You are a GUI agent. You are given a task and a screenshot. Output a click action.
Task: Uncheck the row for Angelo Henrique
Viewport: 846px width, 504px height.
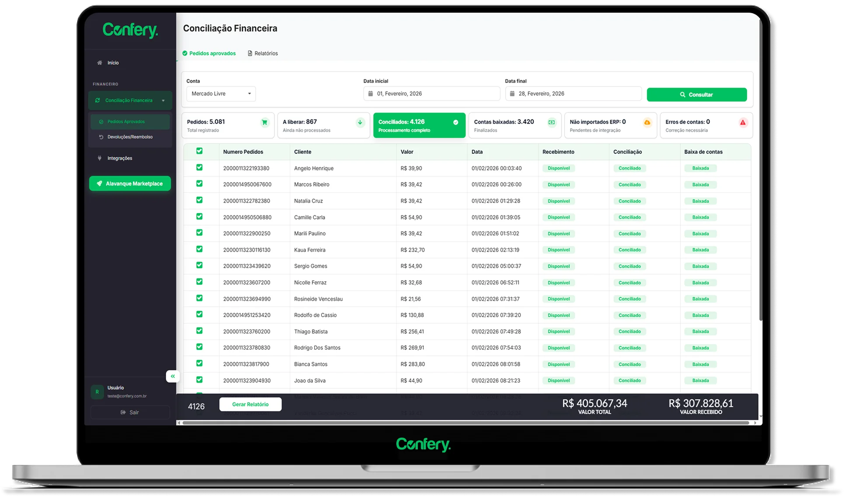click(200, 167)
